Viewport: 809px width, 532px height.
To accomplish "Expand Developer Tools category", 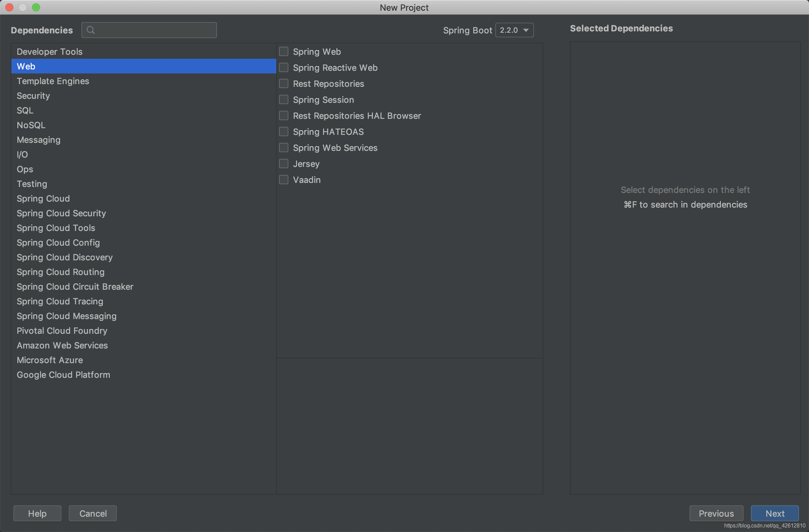I will (x=50, y=51).
